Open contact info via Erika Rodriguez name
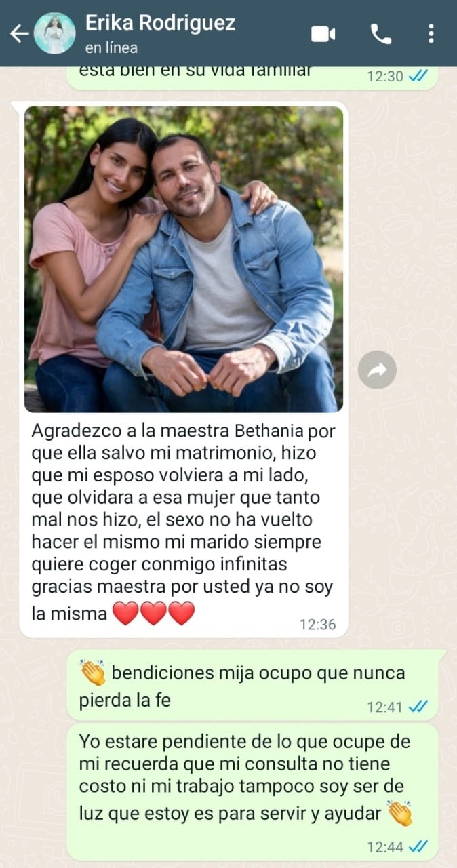The height and width of the screenshot is (868, 457). click(160, 22)
